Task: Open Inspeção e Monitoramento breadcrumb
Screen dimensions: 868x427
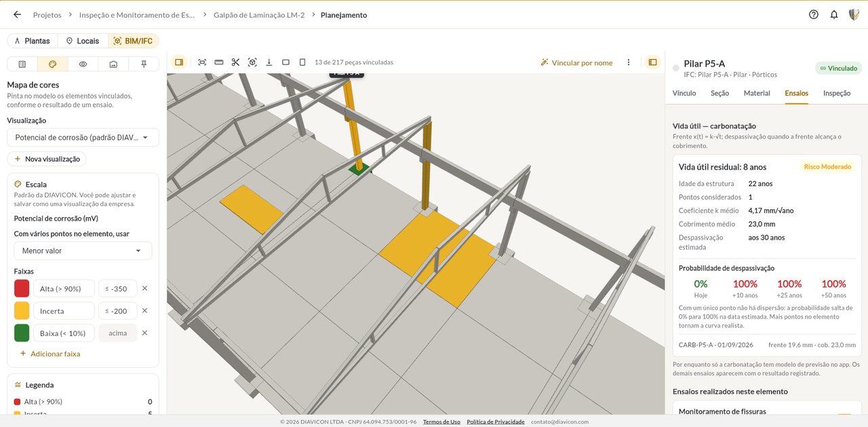Action: click(x=137, y=14)
